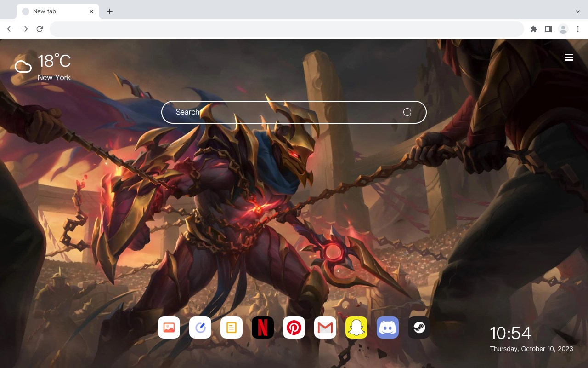
Task: Click the New York location label
Action: pos(54,77)
